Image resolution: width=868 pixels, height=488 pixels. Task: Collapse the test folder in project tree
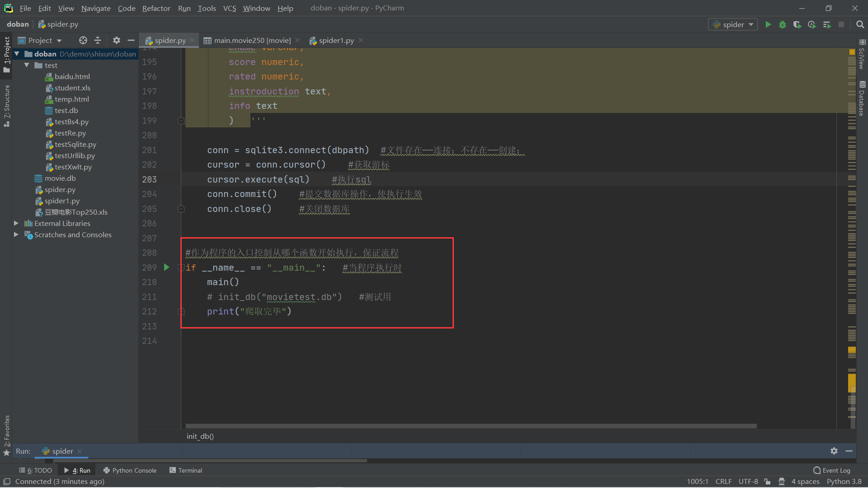(27, 65)
